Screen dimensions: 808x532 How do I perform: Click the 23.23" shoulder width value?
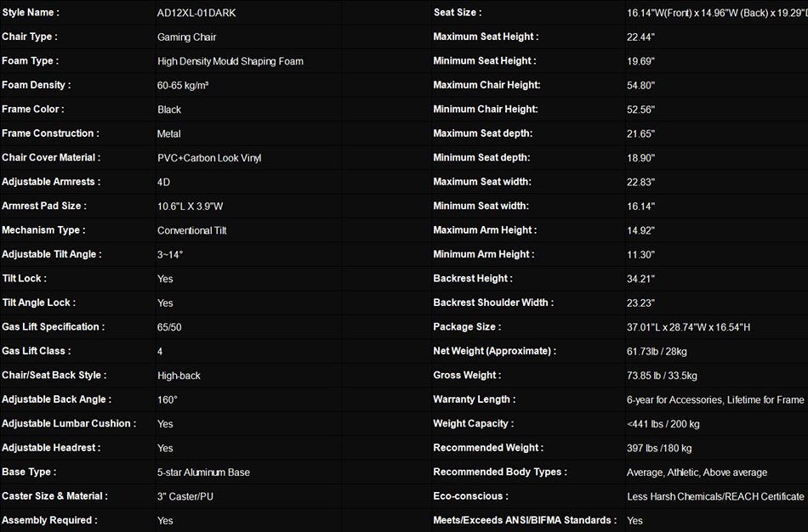[640, 303]
